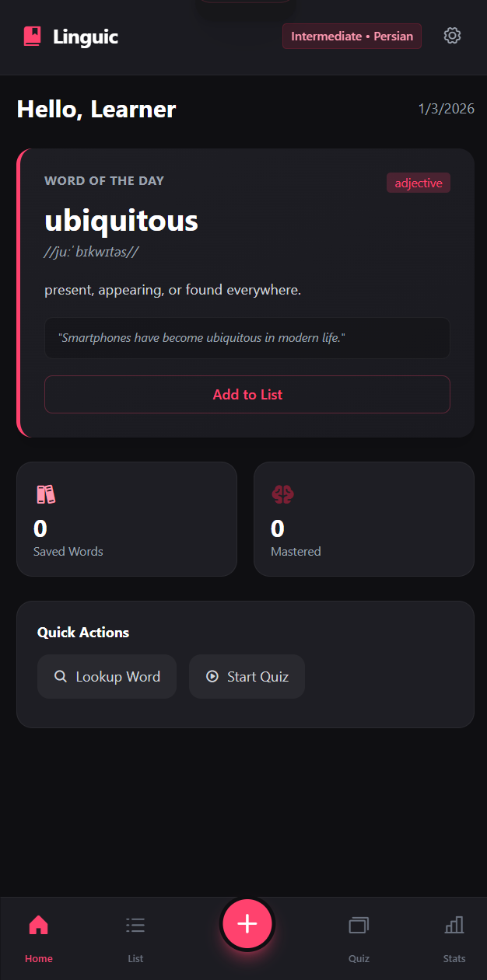Click the example sentence about smartphones
487x980 pixels.
pos(247,337)
